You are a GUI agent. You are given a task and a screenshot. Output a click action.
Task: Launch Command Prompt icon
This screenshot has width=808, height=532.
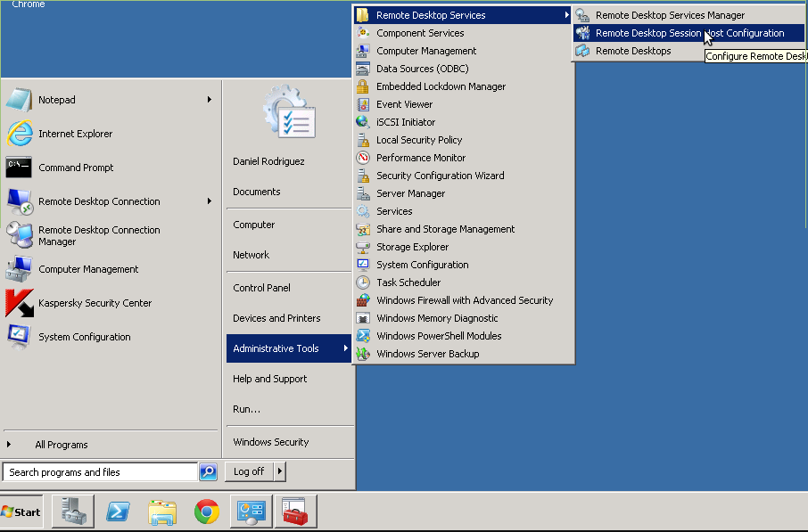click(19, 168)
